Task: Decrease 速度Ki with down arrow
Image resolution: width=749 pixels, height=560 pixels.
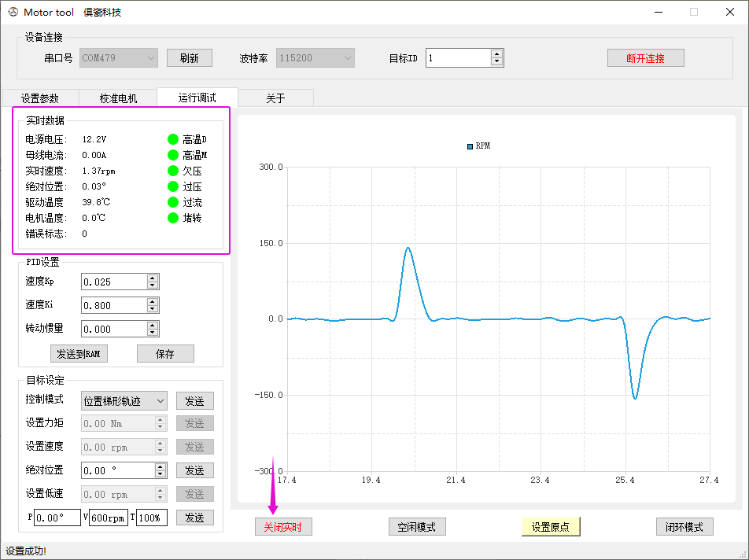Action: click(x=153, y=309)
